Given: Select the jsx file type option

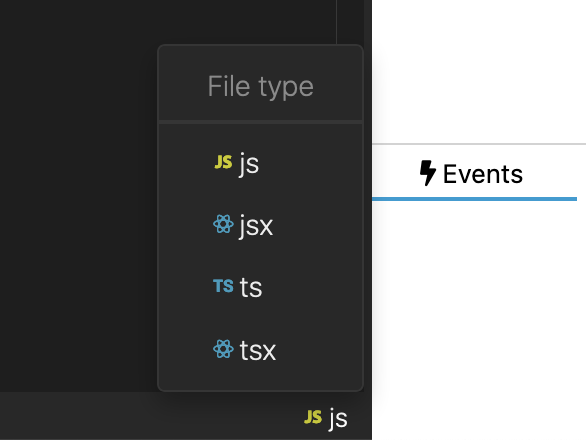Looking at the screenshot, I should (x=260, y=225).
